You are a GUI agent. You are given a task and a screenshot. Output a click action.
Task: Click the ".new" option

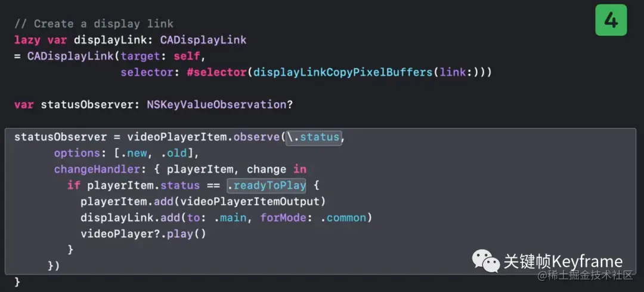coord(134,153)
